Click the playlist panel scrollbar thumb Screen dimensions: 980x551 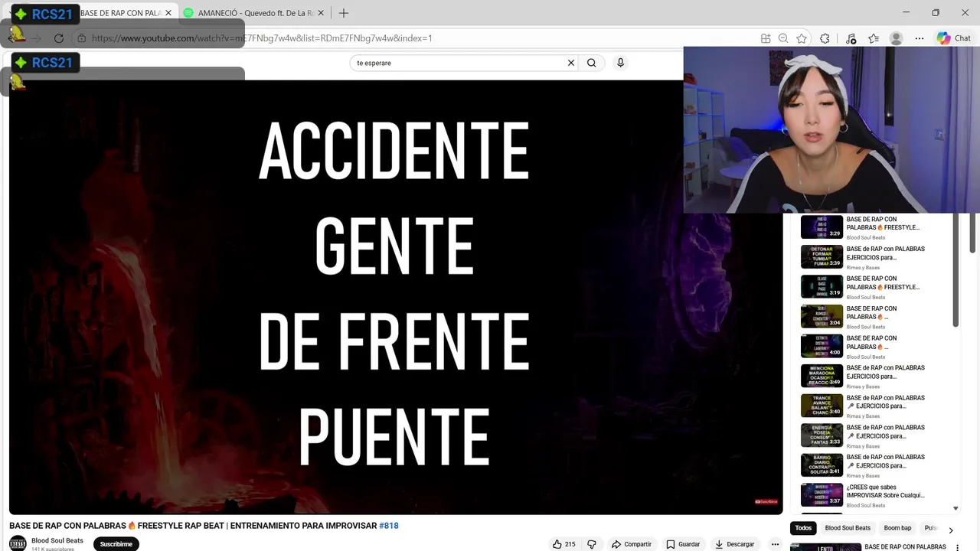click(x=955, y=270)
